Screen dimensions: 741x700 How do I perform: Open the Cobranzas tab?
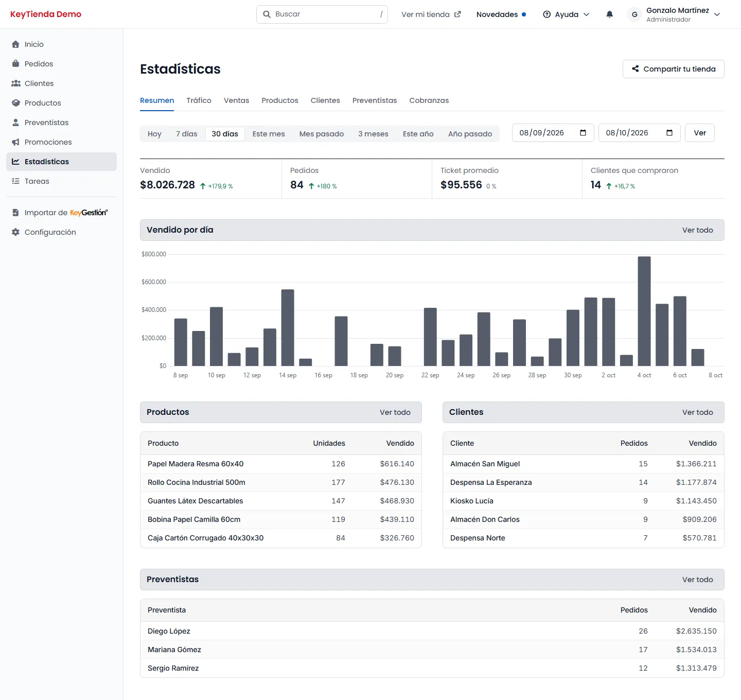point(429,100)
